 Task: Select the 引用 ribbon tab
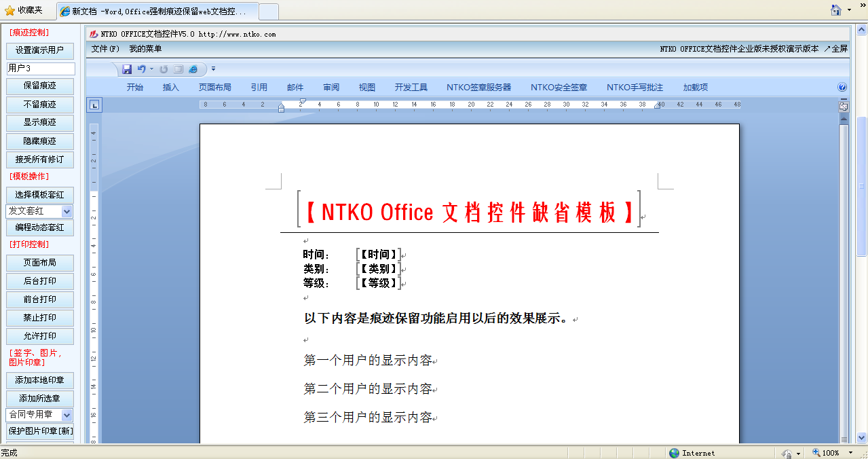(259, 87)
